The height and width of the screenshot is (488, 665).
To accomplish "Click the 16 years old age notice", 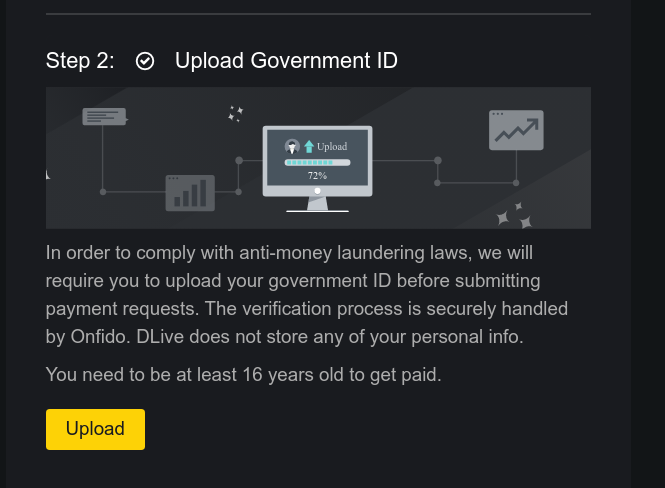I will (243, 375).
